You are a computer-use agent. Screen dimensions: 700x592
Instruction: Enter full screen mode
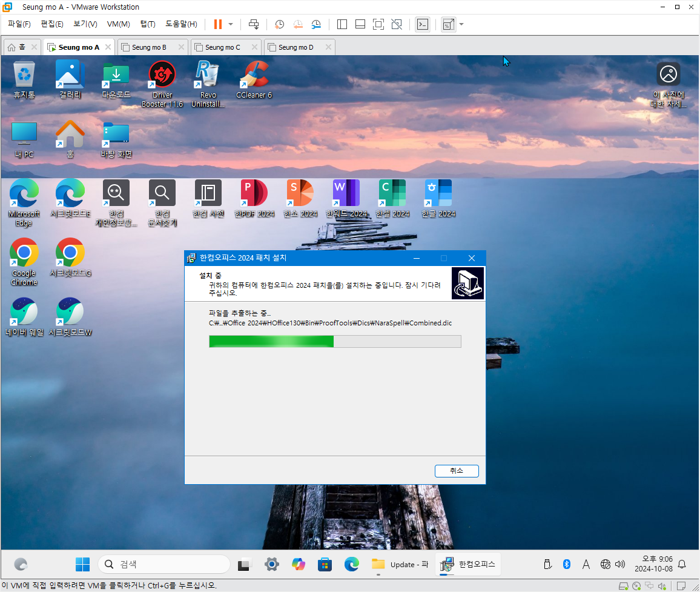tap(378, 24)
